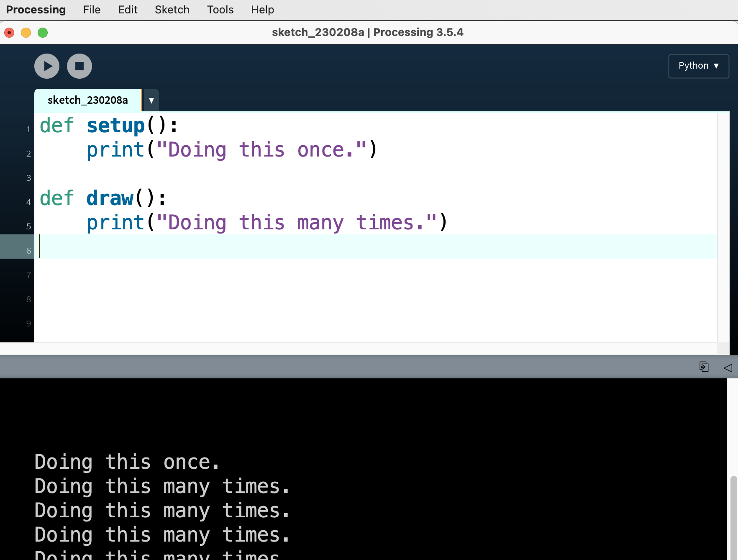The width and height of the screenshot is (738, 560).
Task: Open the Sketch menu
Action: click(x=172, y=10)
